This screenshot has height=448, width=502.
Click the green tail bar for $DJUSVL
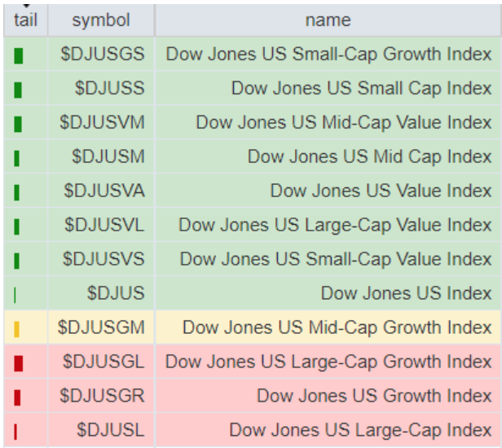[17, 226]
